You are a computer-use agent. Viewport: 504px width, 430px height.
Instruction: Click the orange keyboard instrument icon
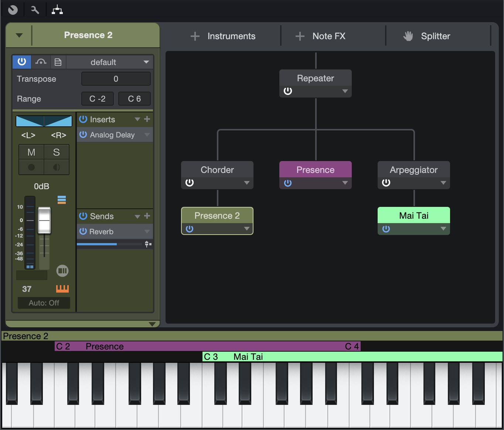(62, 289)
